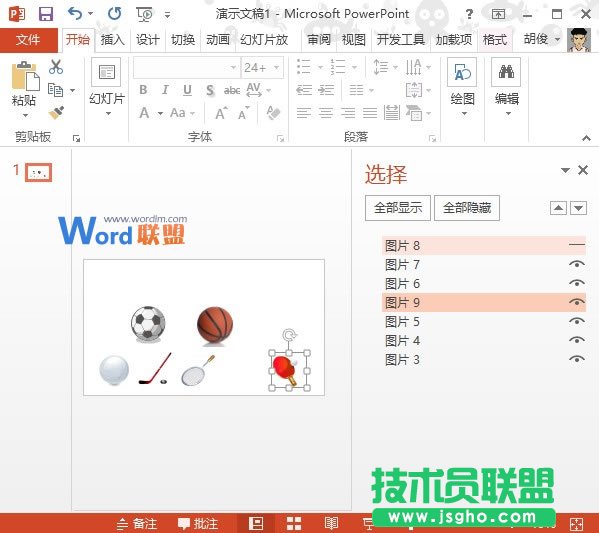Click the Save icon in quick access toolbar
This screenshot has height=533, width=599.
click(46, 14)
